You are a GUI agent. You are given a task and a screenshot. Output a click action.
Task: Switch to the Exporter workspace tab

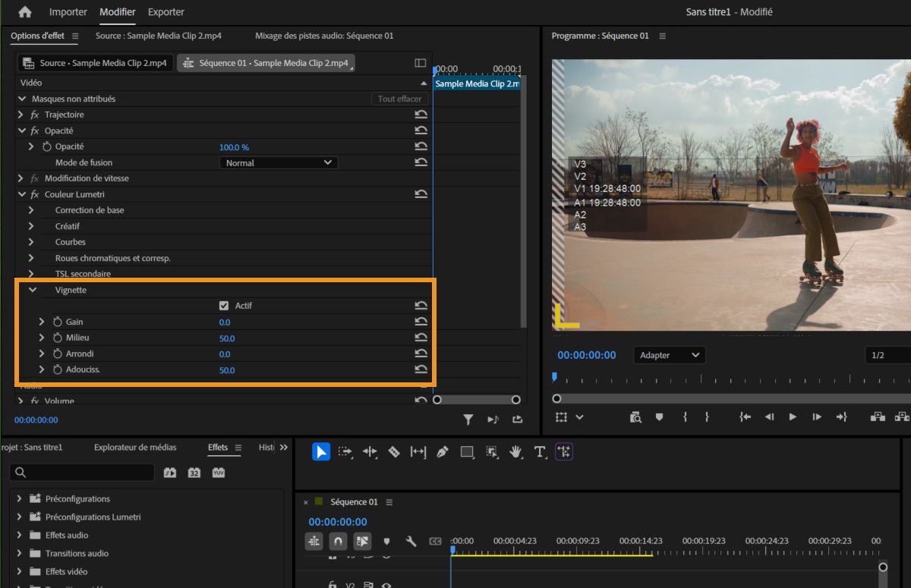165,12
